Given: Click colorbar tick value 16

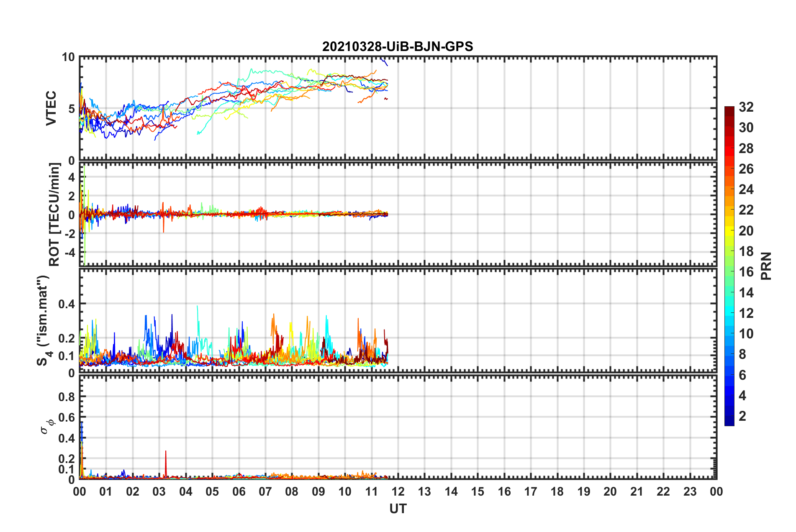Looking at the screenshot, I should coord(746,272).
